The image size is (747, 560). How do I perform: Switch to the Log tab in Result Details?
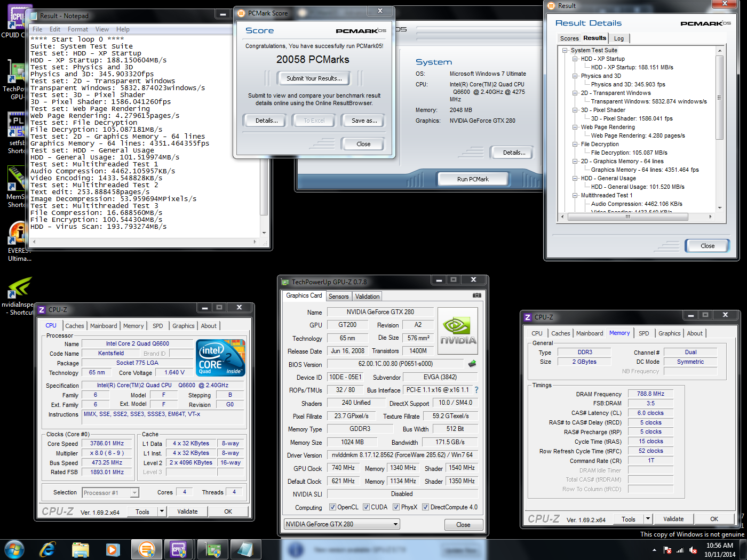(619, 38)
